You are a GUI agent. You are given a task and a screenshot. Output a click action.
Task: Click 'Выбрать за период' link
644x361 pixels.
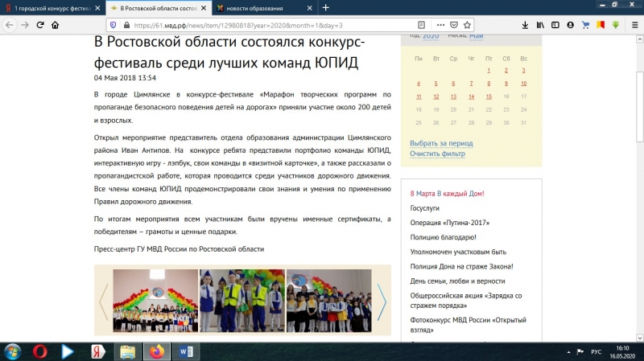441,143
